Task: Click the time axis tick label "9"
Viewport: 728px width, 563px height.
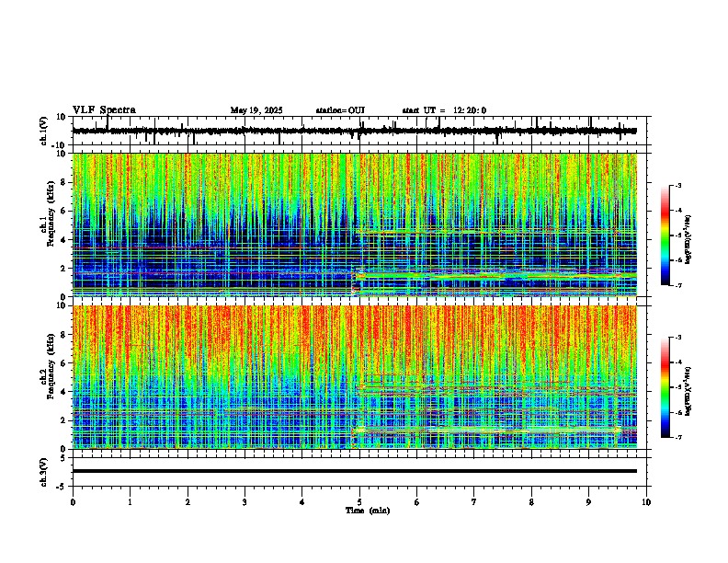Action: 588,502
